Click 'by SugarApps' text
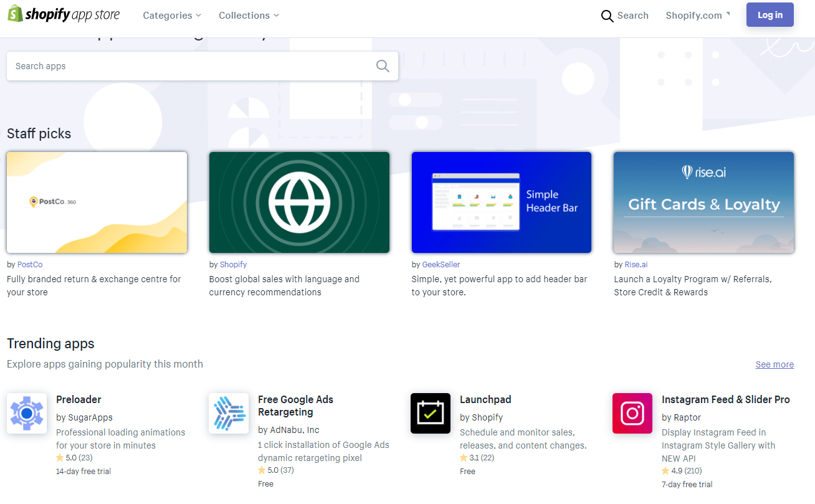This screenshot has width=815, height=504. tap(84, 417)
